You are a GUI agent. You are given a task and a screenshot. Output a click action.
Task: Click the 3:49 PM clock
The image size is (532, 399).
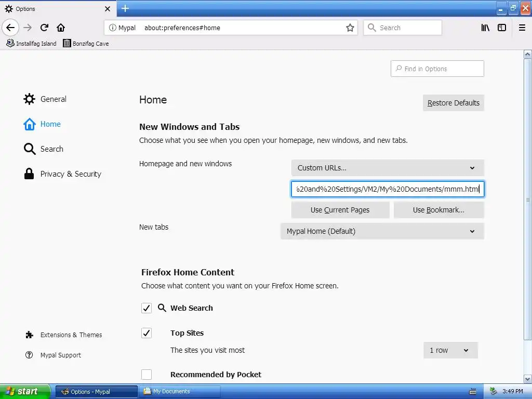coord(513,392)
